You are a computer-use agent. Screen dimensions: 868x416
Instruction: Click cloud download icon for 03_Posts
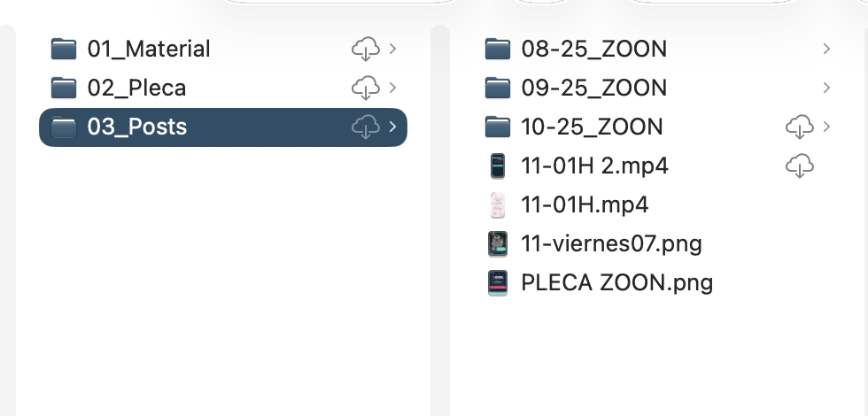366,127
